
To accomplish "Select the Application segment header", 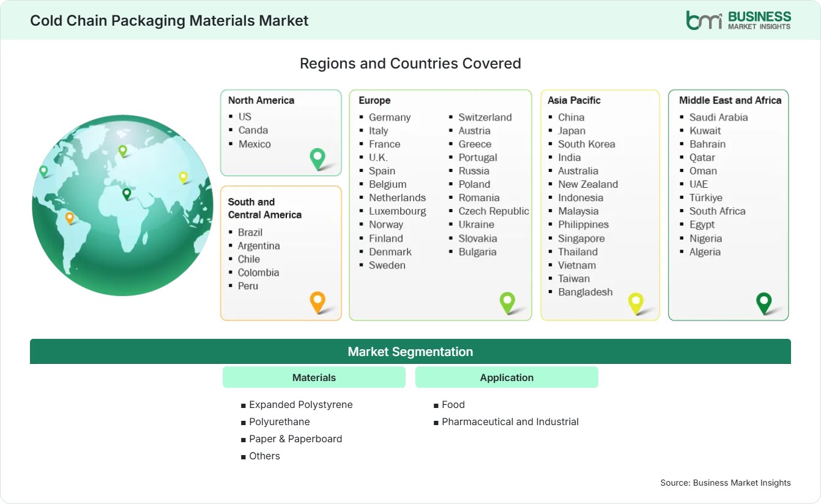I will [507, 377].
